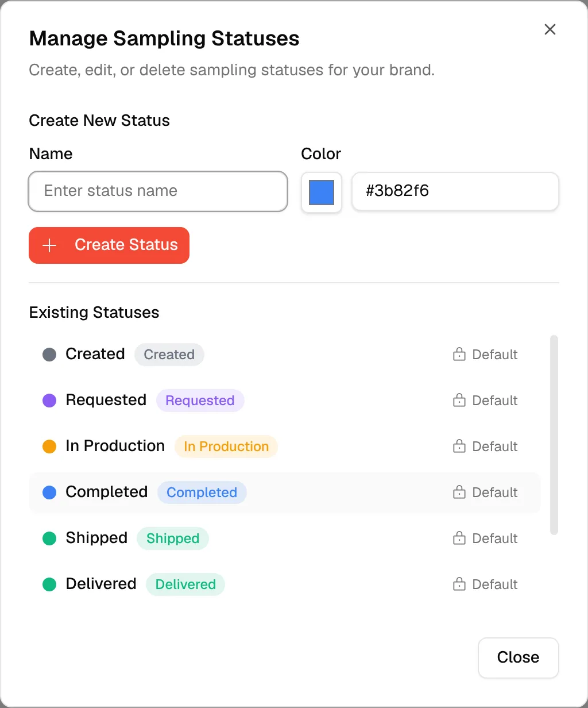Click the Manage Sampling Statuses title

tap(164, 39)
